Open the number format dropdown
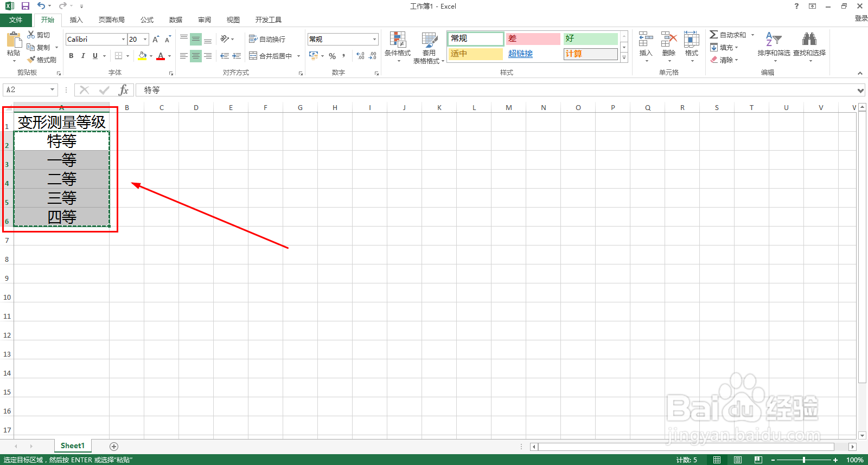 (374, 39)
